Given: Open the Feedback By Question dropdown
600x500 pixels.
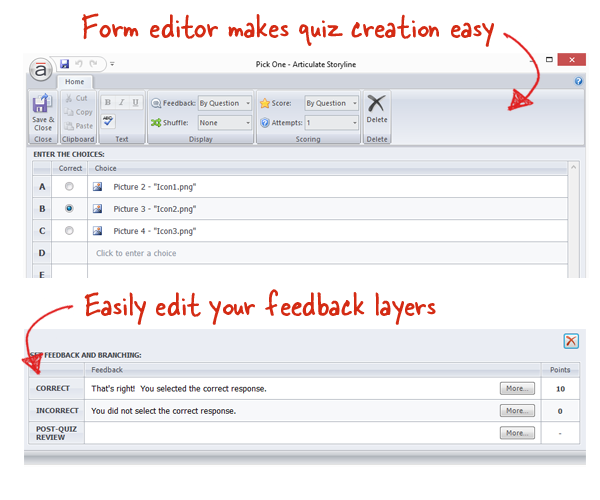Looking at the screenshot, I should 225,103.
